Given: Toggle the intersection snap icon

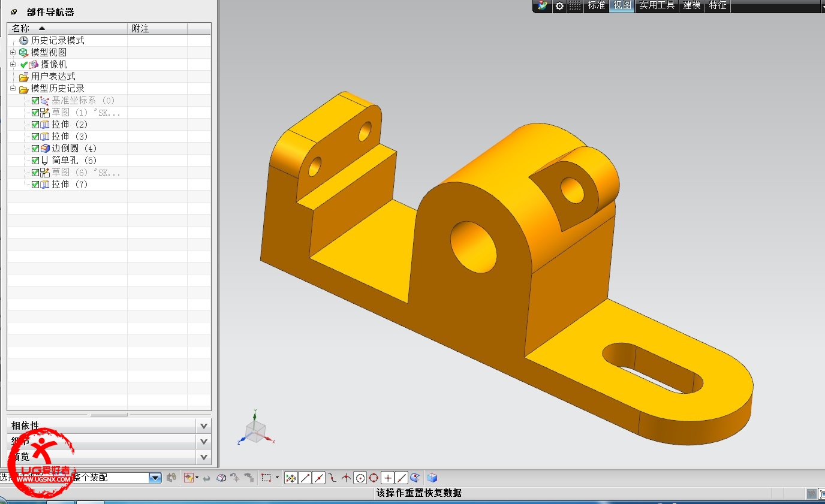Looking at the screenshot, I should [346, 478].
